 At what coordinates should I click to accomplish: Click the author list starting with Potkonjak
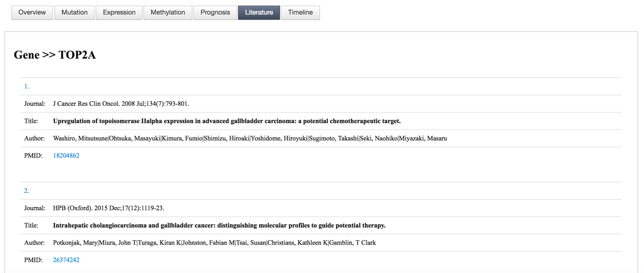coord(214,243)
